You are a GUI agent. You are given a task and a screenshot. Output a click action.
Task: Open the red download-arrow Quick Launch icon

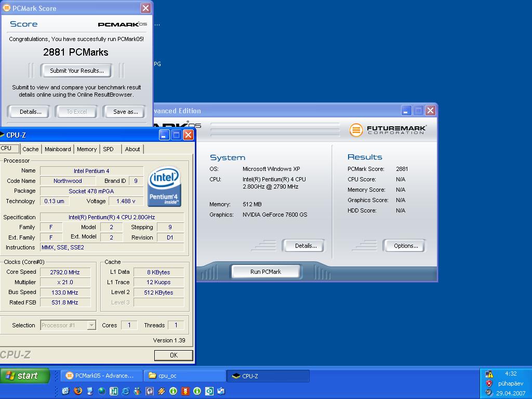pos(185,391)
